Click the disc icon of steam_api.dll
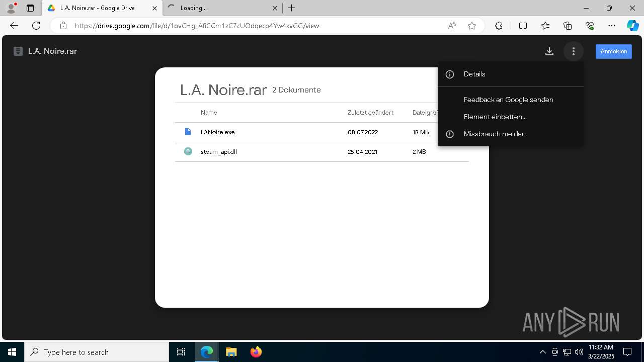 click(x=188, y=151)
